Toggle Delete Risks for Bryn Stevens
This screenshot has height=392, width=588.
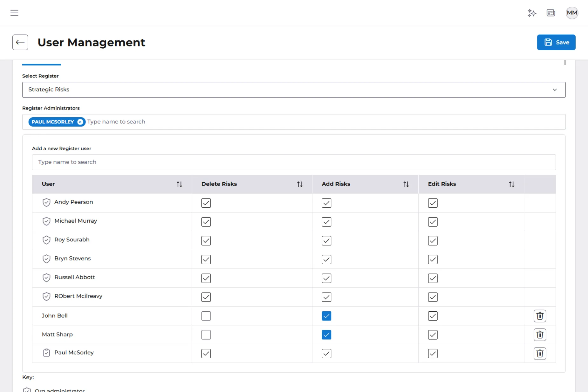[206, 260]
